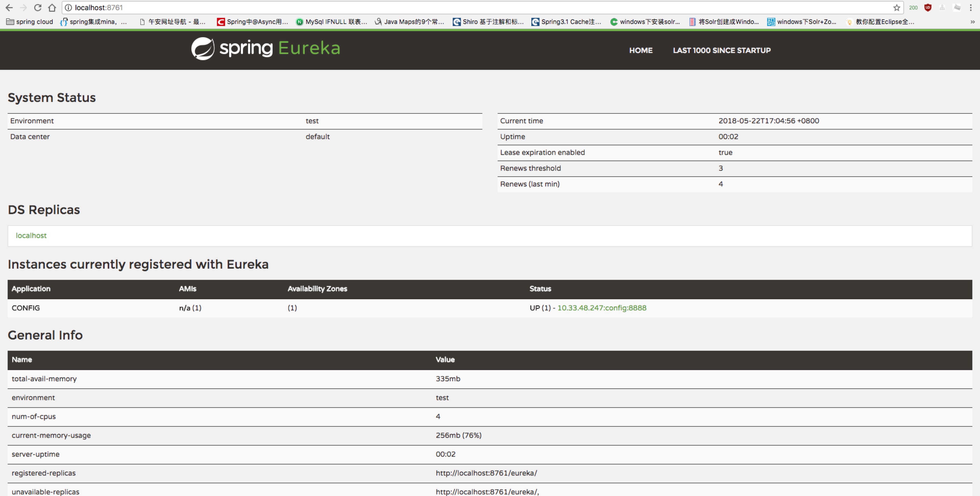This screenshot has height=496, width=980.
Task: Expand the hidden bookmarks overflow chevron
Action: click(x=972, y=22)
